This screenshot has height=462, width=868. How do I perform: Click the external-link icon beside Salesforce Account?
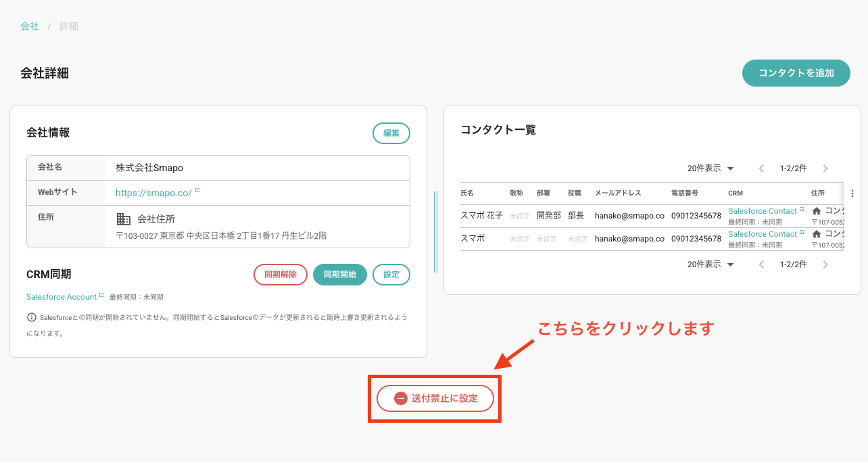pos(102,295)
